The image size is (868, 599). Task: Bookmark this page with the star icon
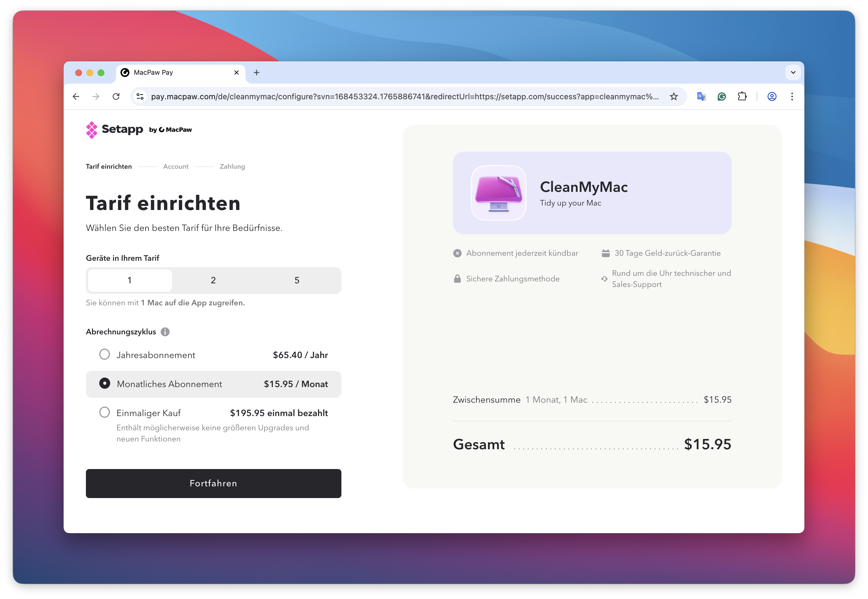[674, 97]
